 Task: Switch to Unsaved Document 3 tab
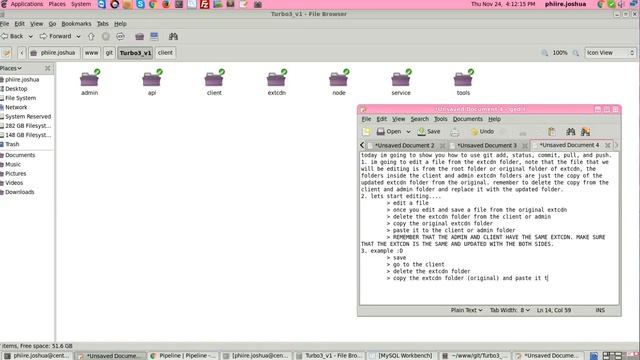487,145
